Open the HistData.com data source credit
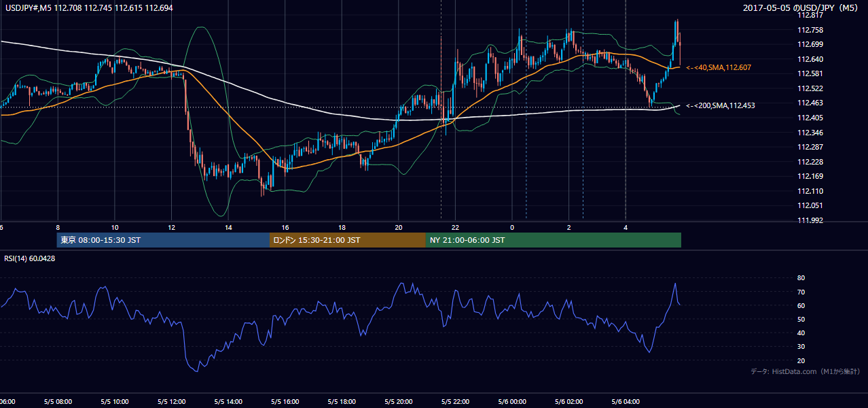Viewport: 868px width, 408px height. (x=806, y=371)
